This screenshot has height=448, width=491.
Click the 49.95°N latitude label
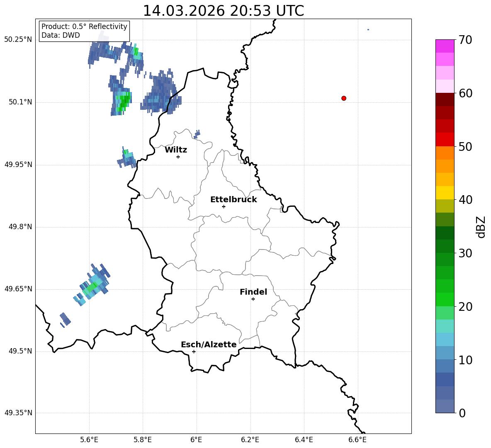click(x=18, y=165)
